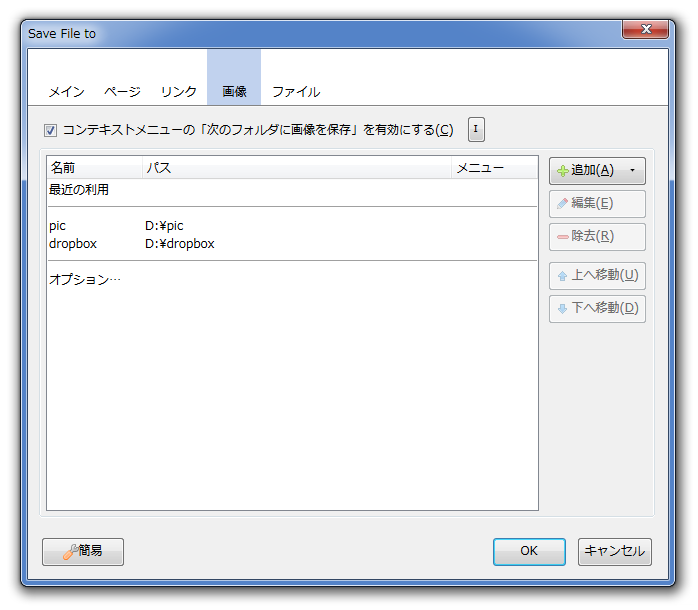Image resolution: width=698 pixels, height=610 pixels.
Task: Confirm with the OK button
Action: tap(529, 552)
